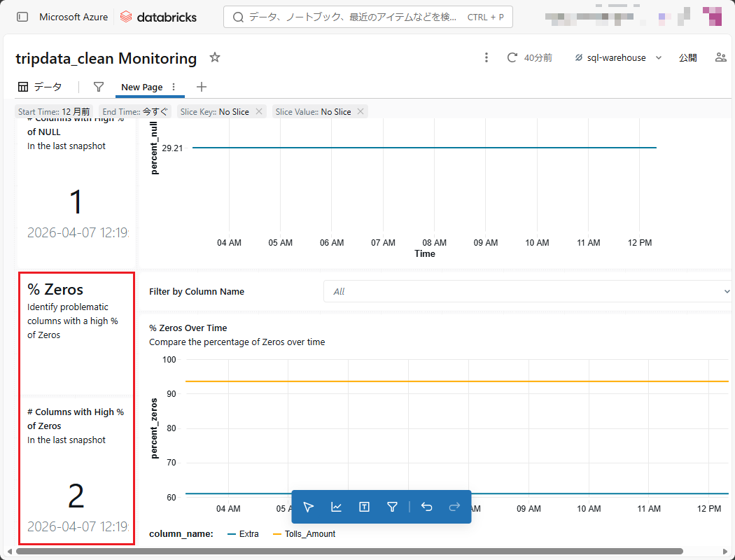Star the tripdata_clean Monitoring dashboard
735x560 pixels.
point(215,57)
